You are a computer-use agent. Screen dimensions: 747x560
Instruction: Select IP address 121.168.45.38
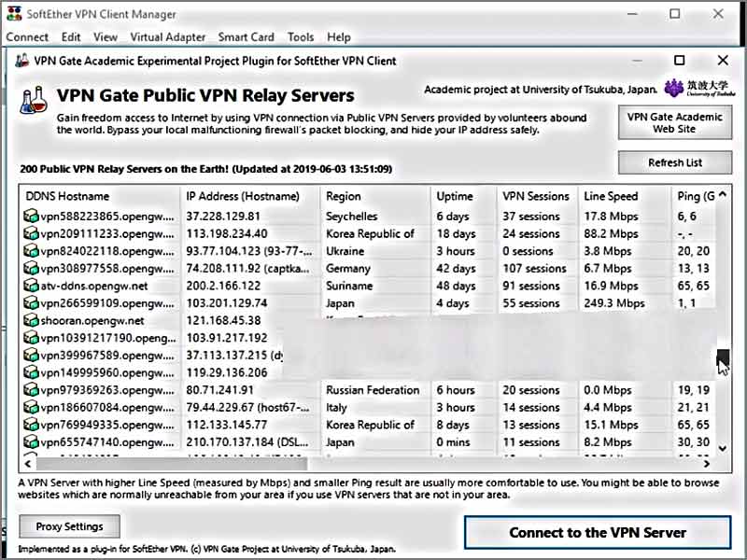tap(223, 320)
